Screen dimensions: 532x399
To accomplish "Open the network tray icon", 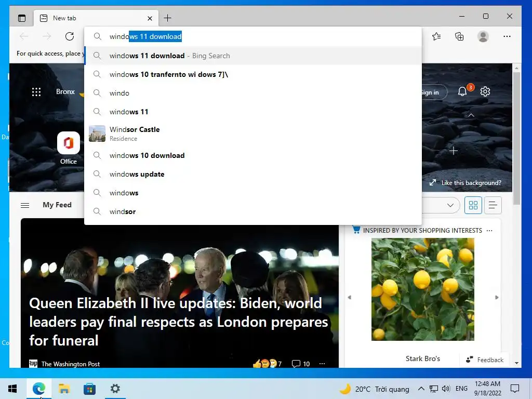I will coord(434,389).
